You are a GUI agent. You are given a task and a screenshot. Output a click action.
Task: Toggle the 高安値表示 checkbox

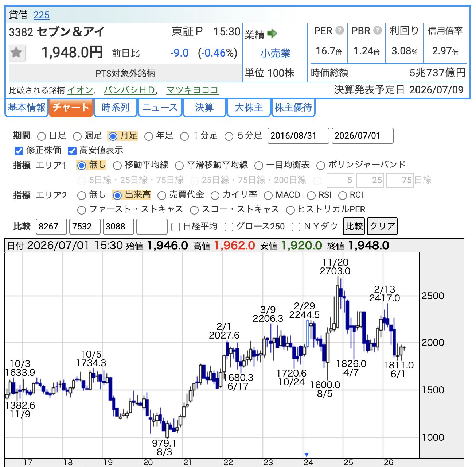coord(72,151)
